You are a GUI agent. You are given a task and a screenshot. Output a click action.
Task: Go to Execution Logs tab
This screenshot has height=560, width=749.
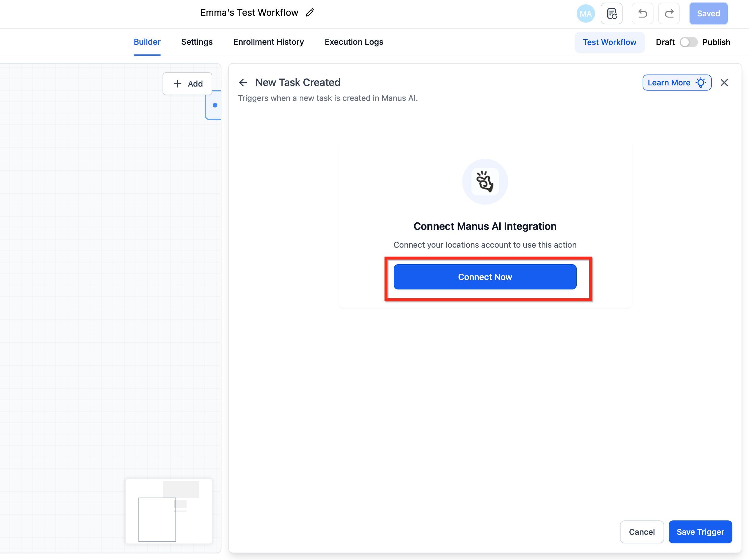tap(354, 42)
